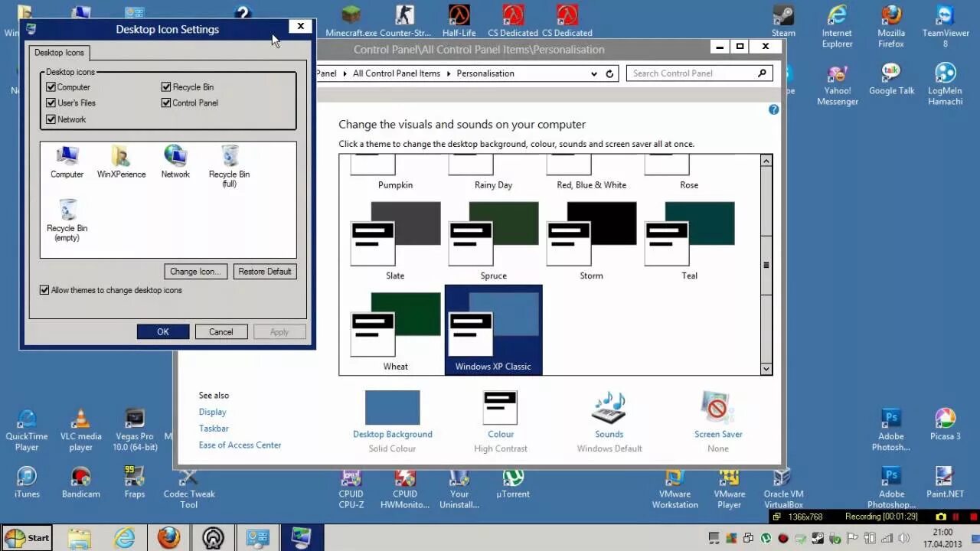Uncheck the Recycle Bin checkbox
This screenshot has width=980, height=551.
166,87
